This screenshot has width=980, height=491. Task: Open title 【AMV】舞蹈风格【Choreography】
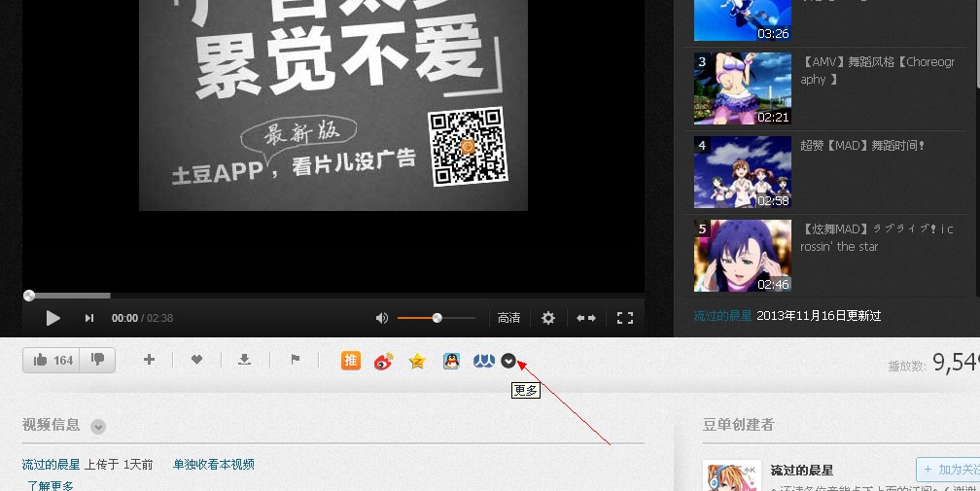tap(878, 71)
